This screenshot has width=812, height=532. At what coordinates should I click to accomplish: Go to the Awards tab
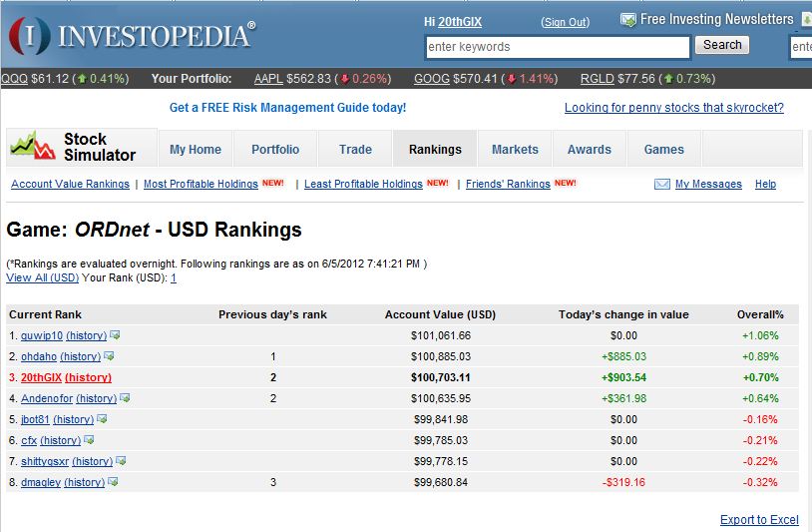[589, 150]
